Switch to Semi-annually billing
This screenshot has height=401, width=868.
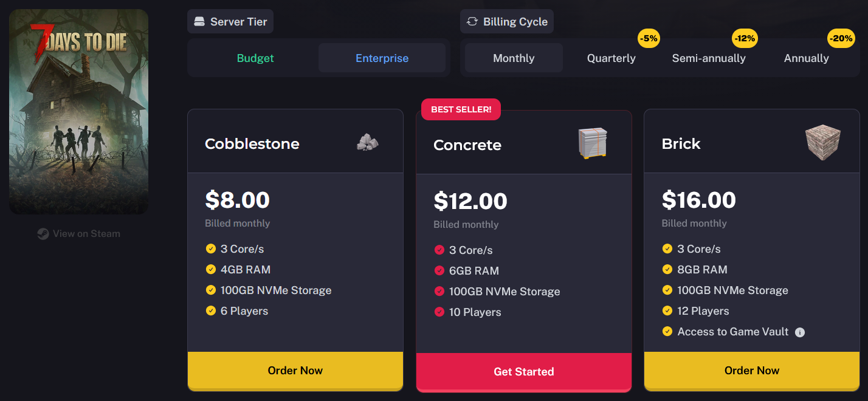pyautogui.click(x=709, y=58)
